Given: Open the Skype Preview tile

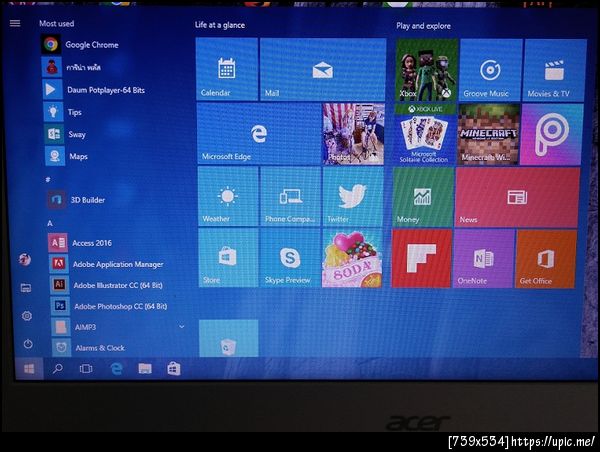Looking at the screenshot, I should coord(291,258).
